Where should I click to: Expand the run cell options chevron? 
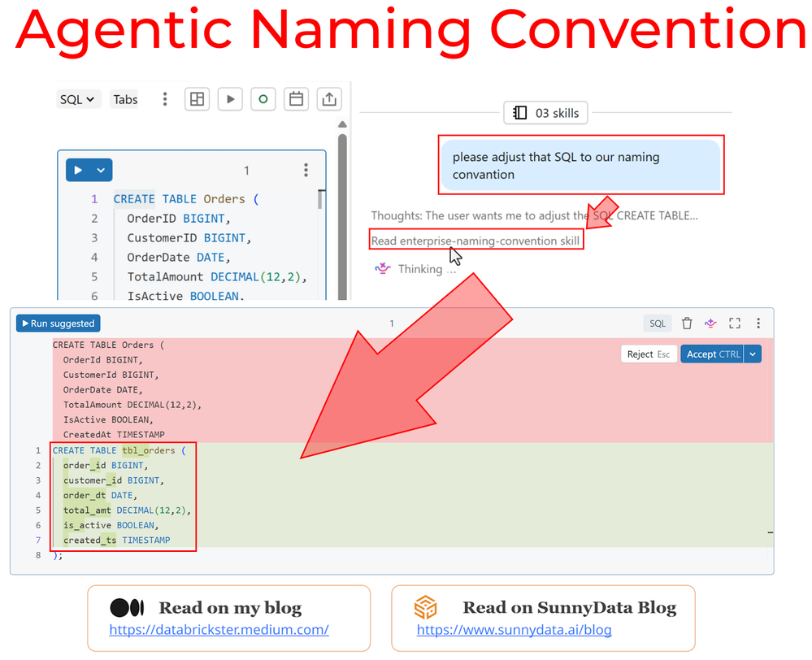(101, 170)
